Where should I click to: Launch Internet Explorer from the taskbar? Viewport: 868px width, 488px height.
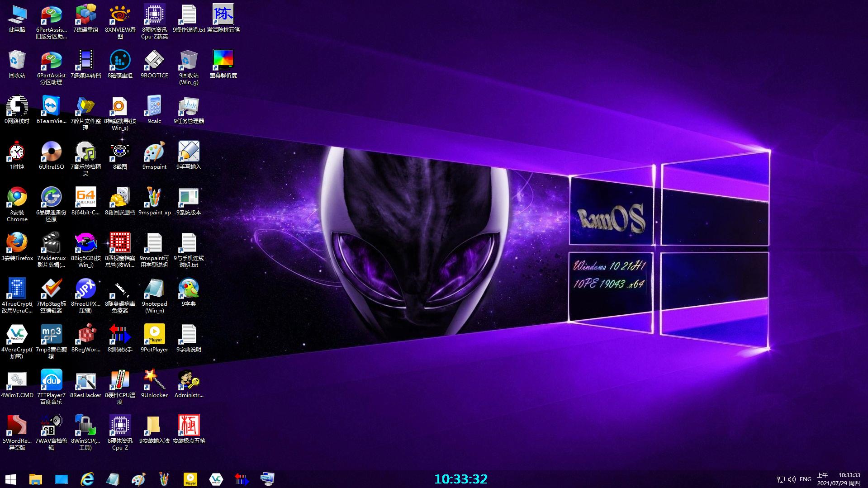(x=87, y=479)
